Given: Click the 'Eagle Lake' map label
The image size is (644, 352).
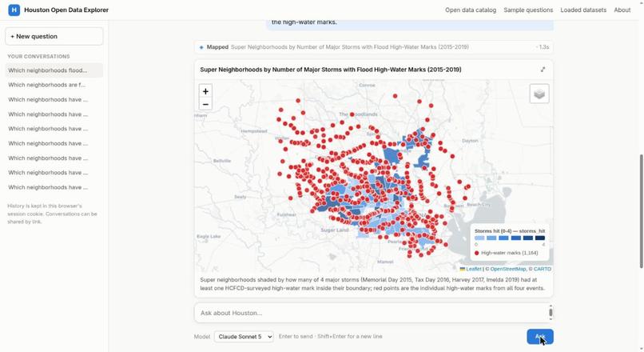Looking at the screenshot, I should pyautogui.click(x=209, y=237).
